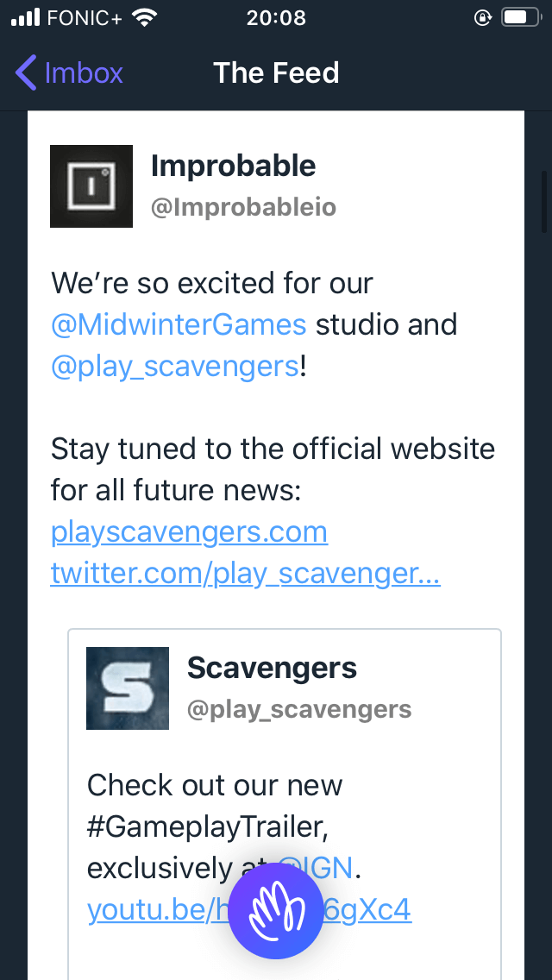The height and width of the screenshot is (980, 552).
Task: Open twitter.com/play_scavenger… link
Action: click(x=246, y=573)
